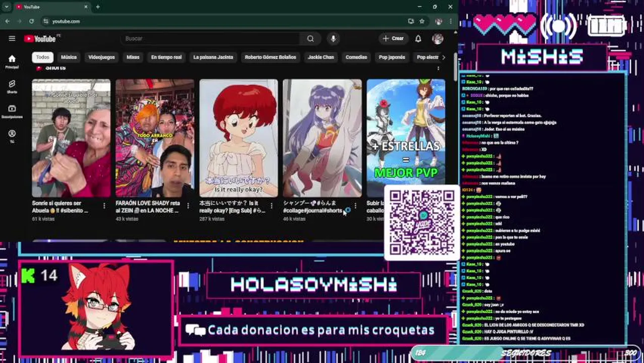The image size is (644, 363).
Task: Open the YouTube guide hamburger menu
Action: click(x=12, y=38)
